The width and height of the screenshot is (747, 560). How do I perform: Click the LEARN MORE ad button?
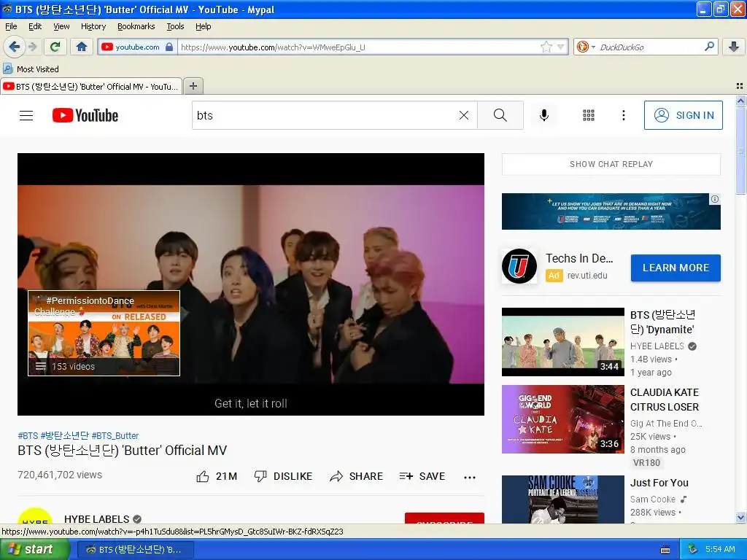point(676,268)
